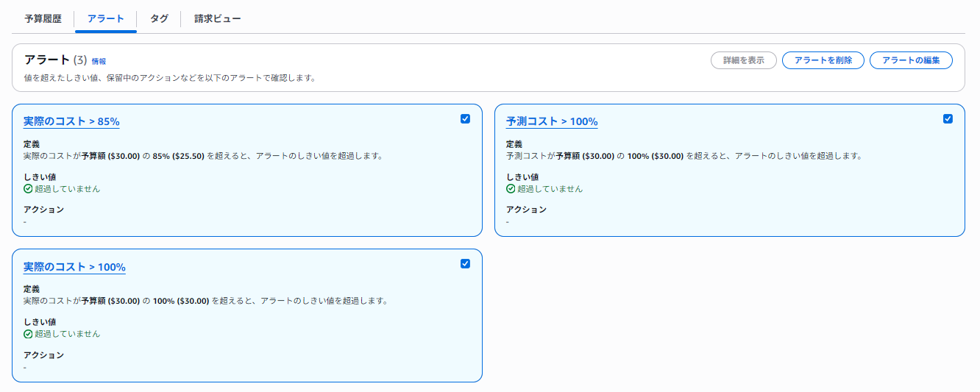
Task: Open the 予測コスト > 100% alert link
Action: [552, 122]
